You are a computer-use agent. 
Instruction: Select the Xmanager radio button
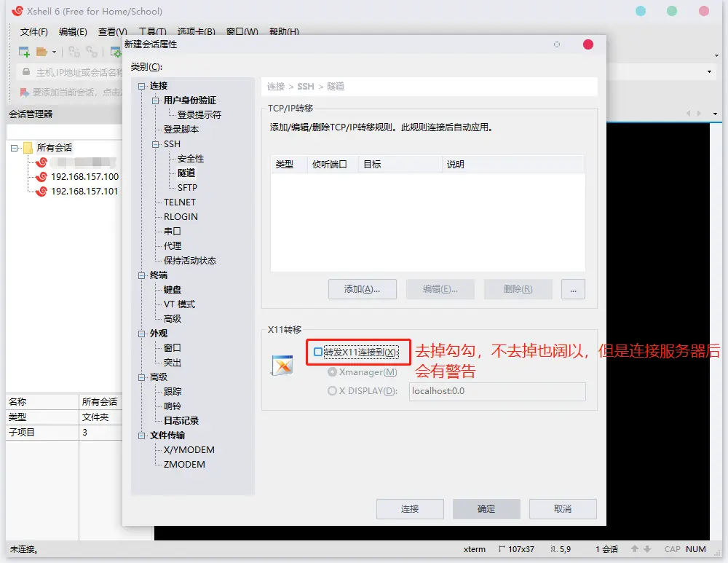coord(332,372)
